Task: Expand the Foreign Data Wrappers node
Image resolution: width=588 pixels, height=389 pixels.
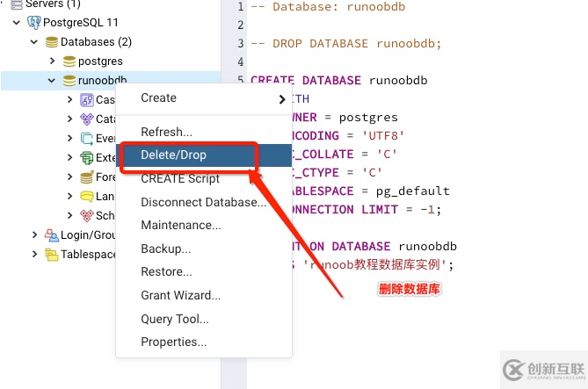Action: coord(69,176)
